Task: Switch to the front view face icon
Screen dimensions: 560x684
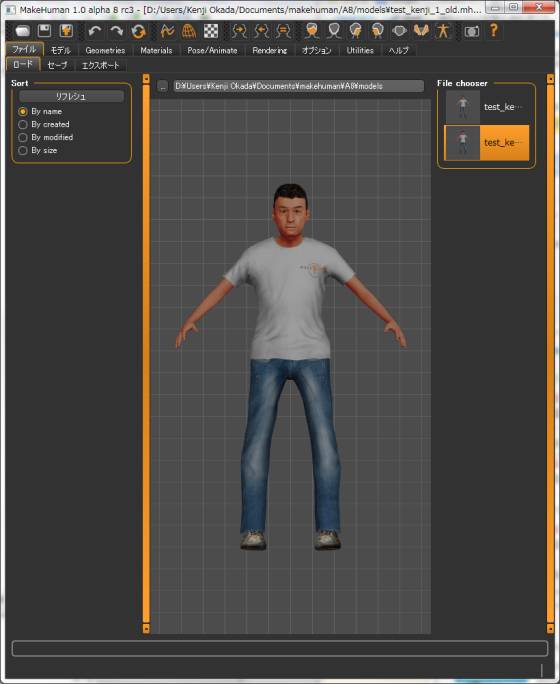Action: (312, 31)
